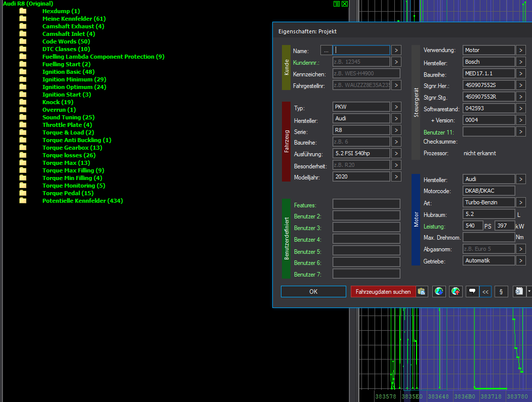The image size is (532, 402).
Task: Click the Kundennr. green label
Action: coord(306,63)
